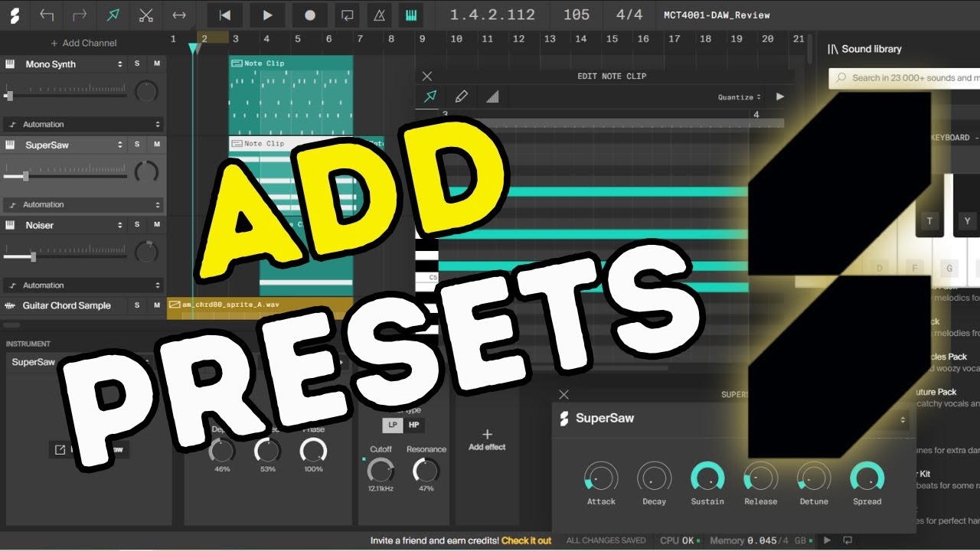Image resolution: width=980 pixels, height=551 pixels.
Task: Click the 105 BPM tempo value
Action: coord(577,15)
